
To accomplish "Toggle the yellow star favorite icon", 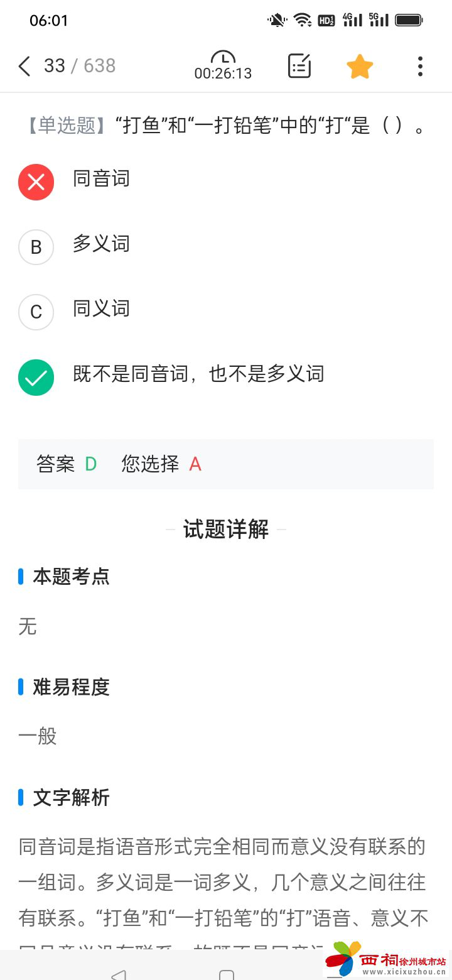I will (360, 66).
